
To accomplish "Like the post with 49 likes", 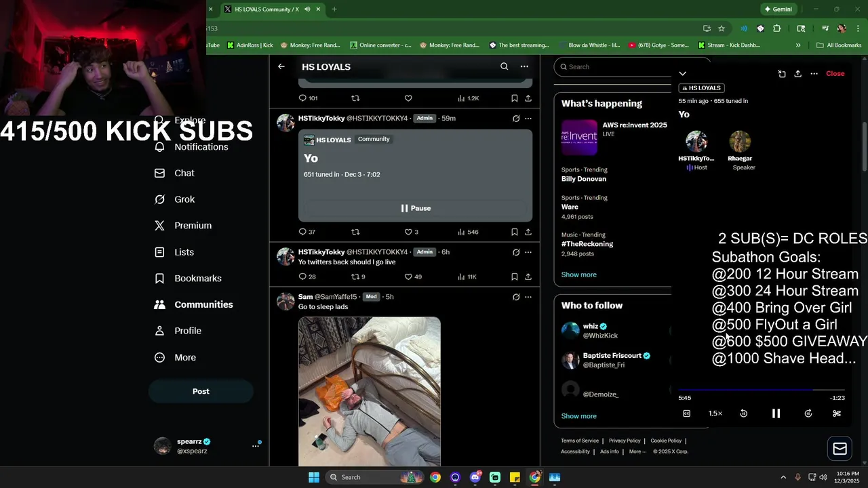I will pyautogui.click(x=413, y=277).
